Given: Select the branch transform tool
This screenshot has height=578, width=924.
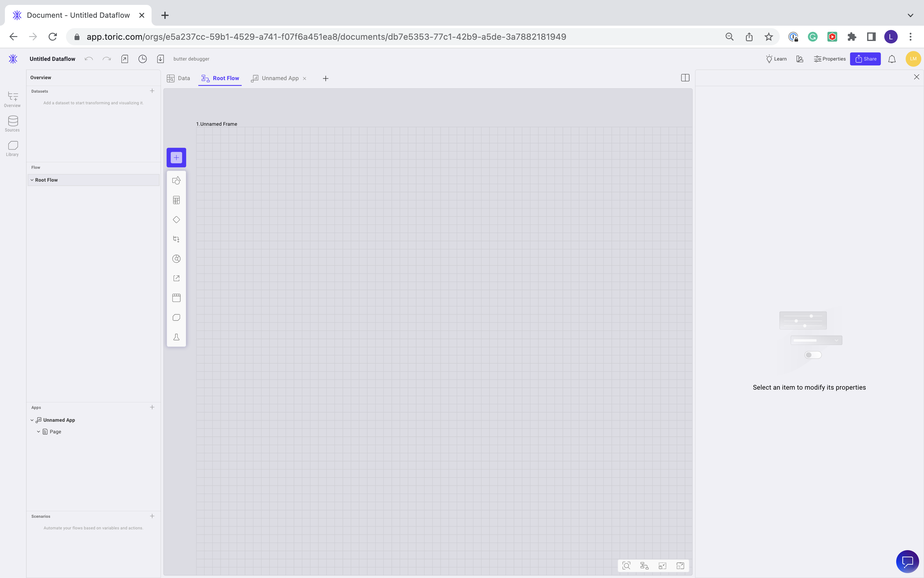Looking at the screenshot, I should click(x=176, y=239).
